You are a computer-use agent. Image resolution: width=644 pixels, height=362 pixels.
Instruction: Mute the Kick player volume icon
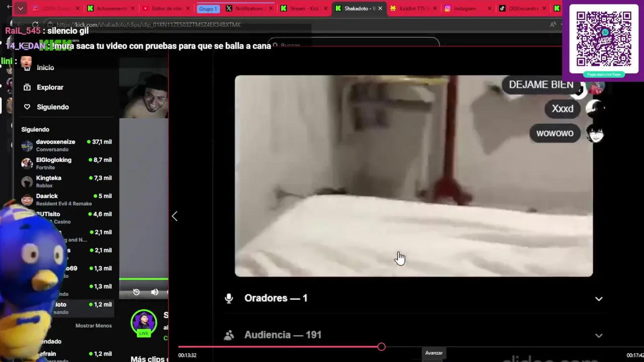[154, 292]
